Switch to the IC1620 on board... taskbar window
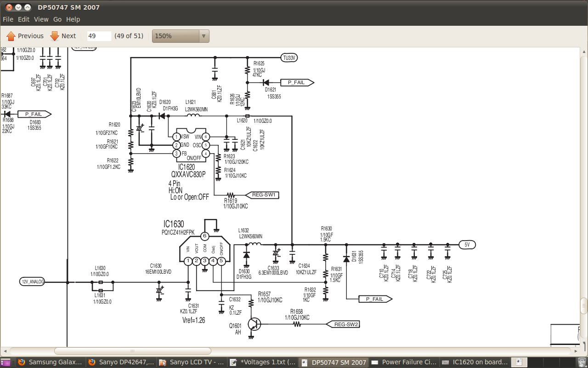 (475, 362)
